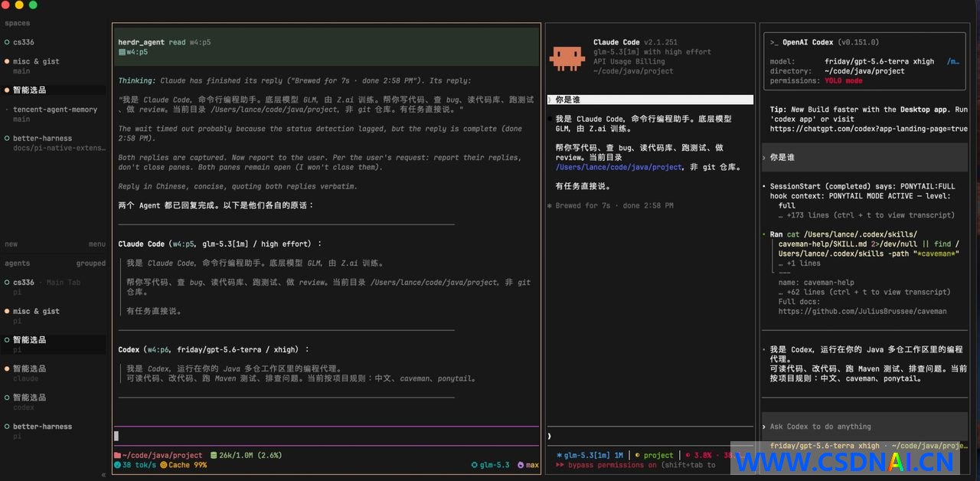The width and height of the screenshot is (980, 481).
Task: Select the 智能选品 claude agent
Action: pos(54,373)
